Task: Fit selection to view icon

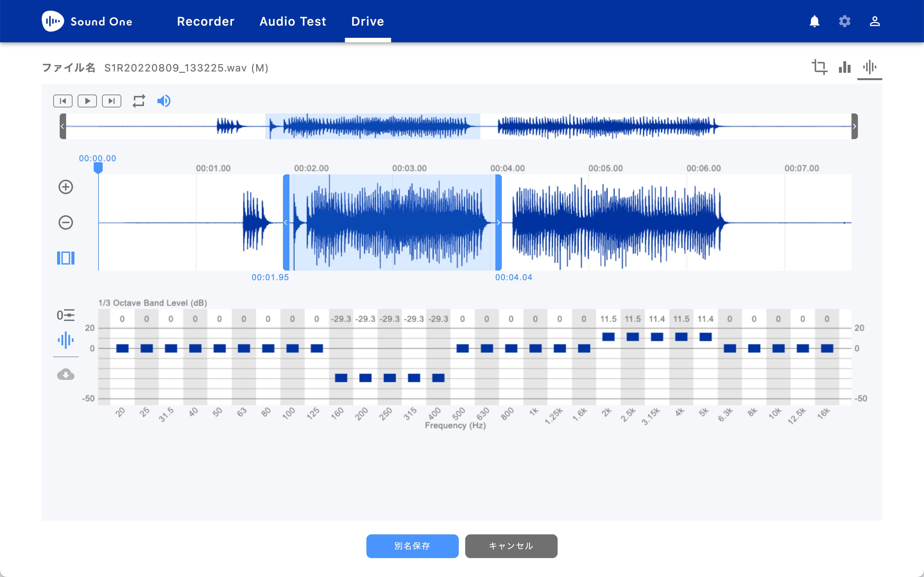Action: pos(66,258)
